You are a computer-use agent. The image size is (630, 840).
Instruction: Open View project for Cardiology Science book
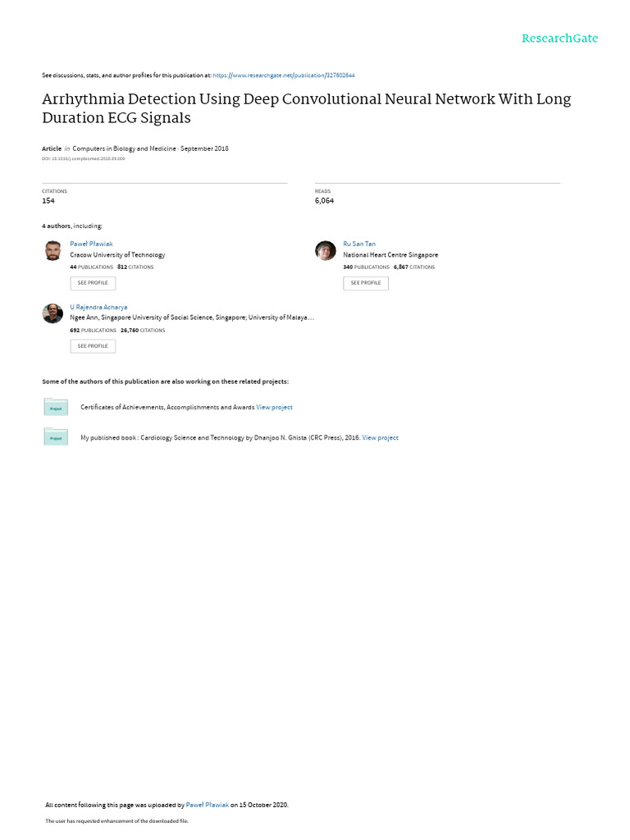click(380, 438)
